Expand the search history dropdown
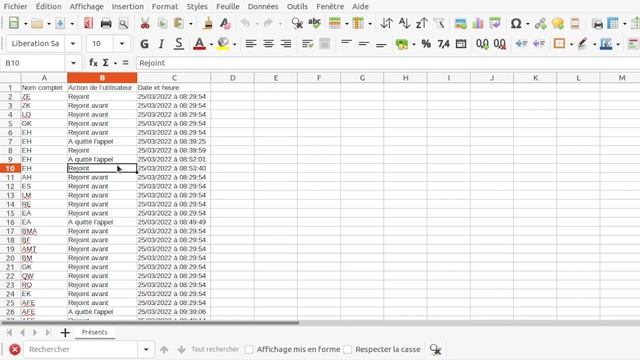The width and height of the screenshot is (640, 360). [146, 349]
